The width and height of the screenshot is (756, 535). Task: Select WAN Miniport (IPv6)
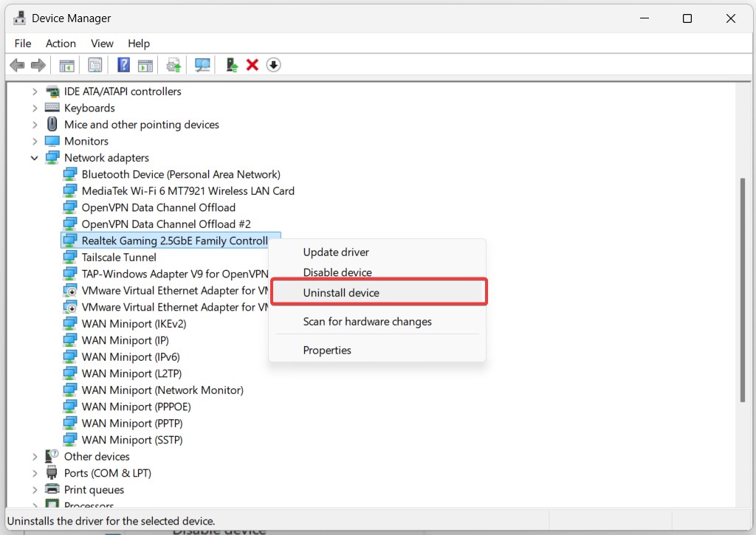pyautogui.click(x=131, y=356)
